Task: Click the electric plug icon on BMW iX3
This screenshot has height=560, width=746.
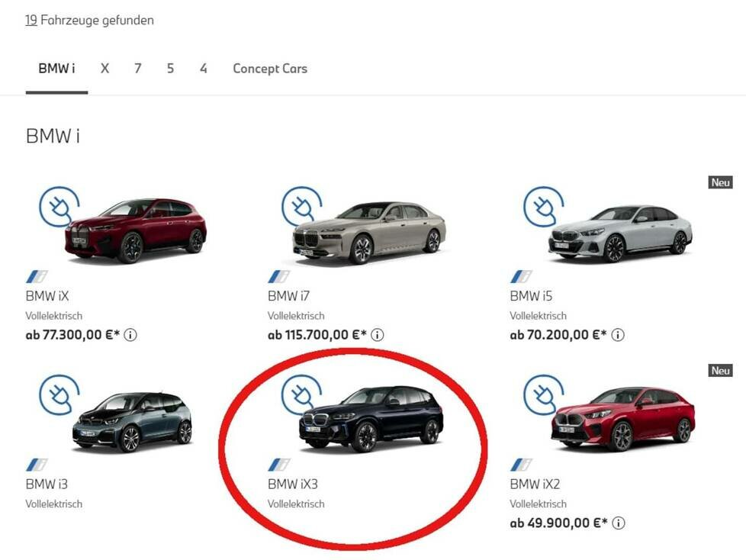Action: pos(301,395)
